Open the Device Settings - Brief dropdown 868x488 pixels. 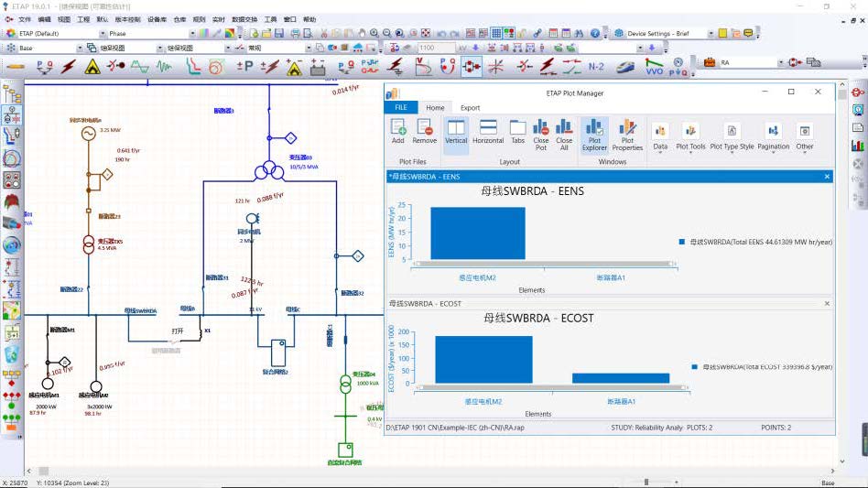click(709, 34)
